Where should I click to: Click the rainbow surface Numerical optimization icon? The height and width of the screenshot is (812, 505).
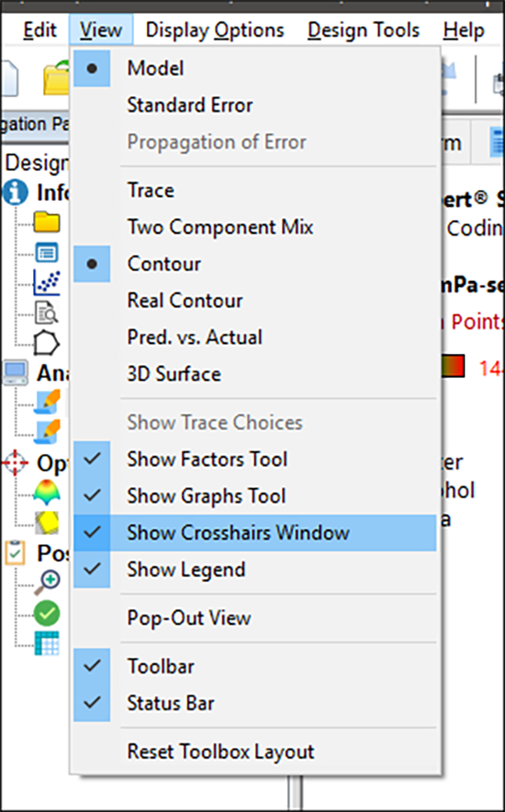click(x=47, y=492)
